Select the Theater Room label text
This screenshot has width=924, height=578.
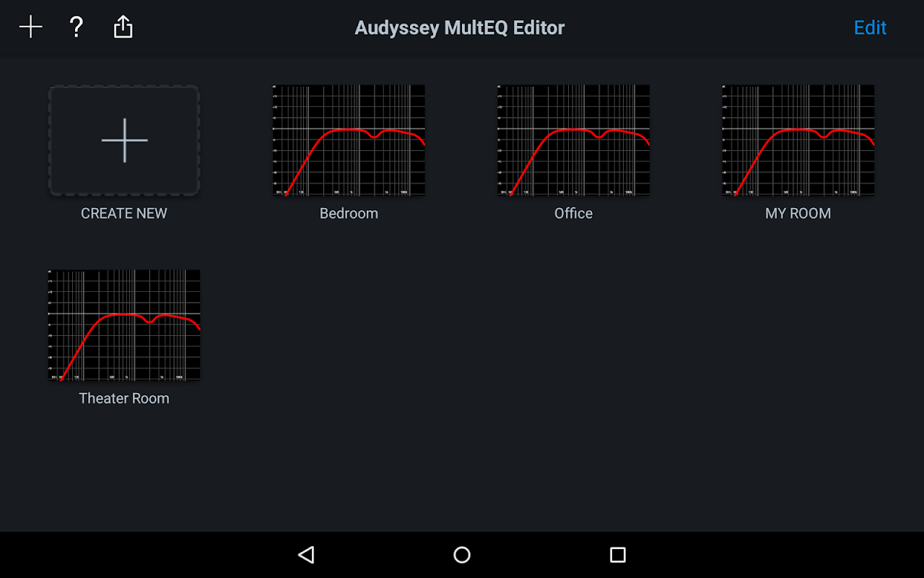click(124, 398)
